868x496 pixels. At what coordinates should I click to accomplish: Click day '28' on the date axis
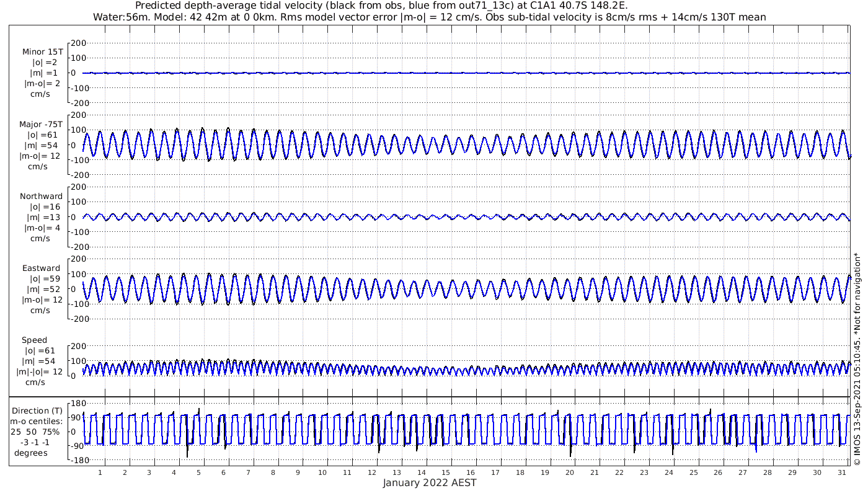tap(768, 472)
